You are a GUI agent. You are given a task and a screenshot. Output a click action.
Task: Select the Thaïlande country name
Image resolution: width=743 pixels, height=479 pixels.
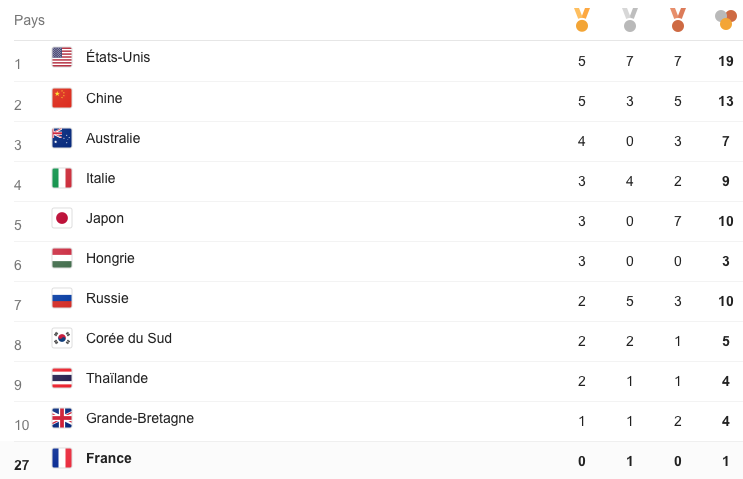117,378
